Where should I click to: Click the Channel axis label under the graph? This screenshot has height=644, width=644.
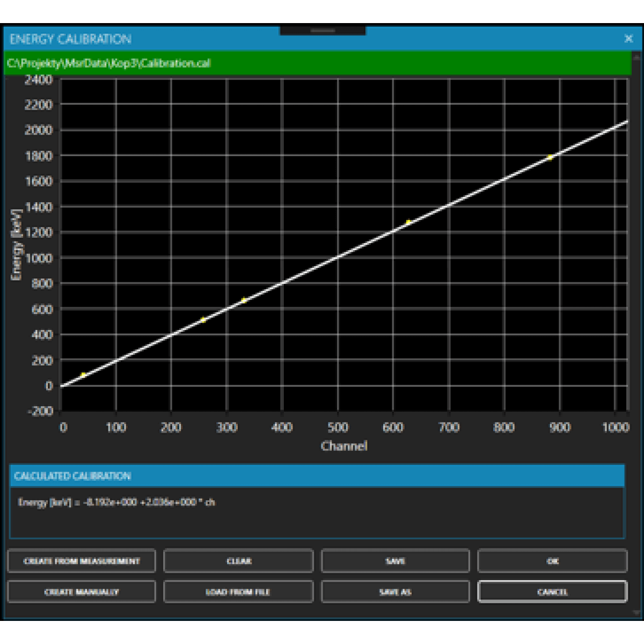[344, 446]
